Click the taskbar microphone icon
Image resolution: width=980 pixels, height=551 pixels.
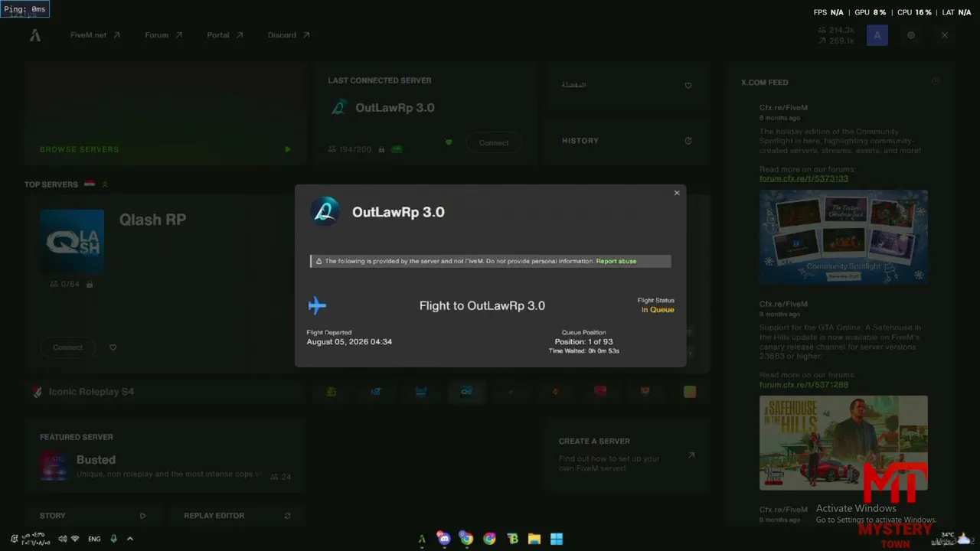click(113, 539)
